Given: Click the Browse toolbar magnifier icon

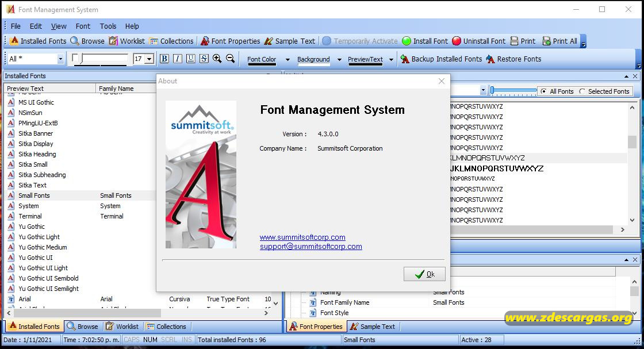Looking at the screenshot, I should [74, 41].
